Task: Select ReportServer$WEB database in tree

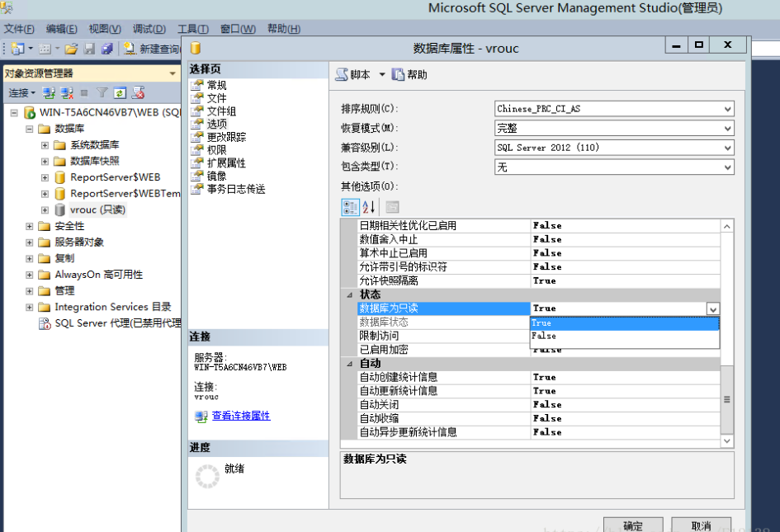Action: 115,177
